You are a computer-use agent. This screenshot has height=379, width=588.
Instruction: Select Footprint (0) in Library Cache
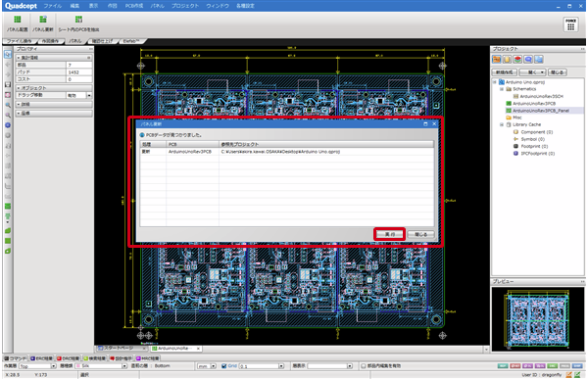pyautogui.click(x=534, y=146)
